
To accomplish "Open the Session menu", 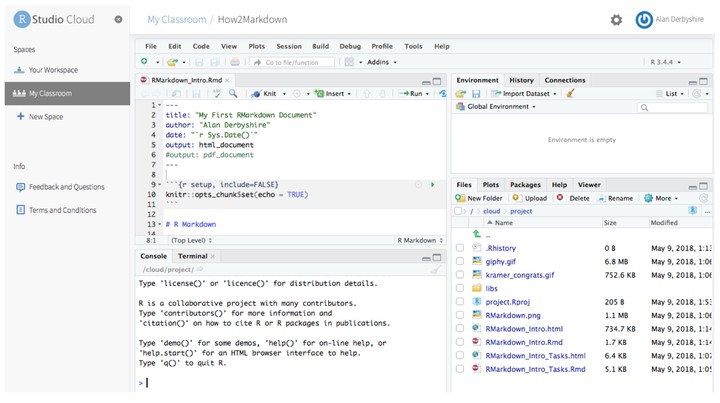I will (x=289, y=46).
